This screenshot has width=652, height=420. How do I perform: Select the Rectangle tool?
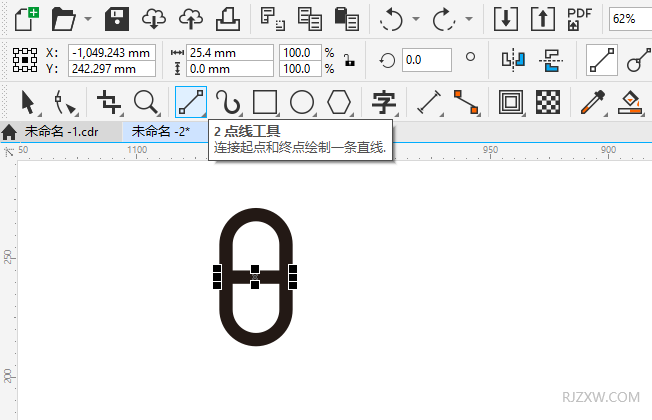265,102
